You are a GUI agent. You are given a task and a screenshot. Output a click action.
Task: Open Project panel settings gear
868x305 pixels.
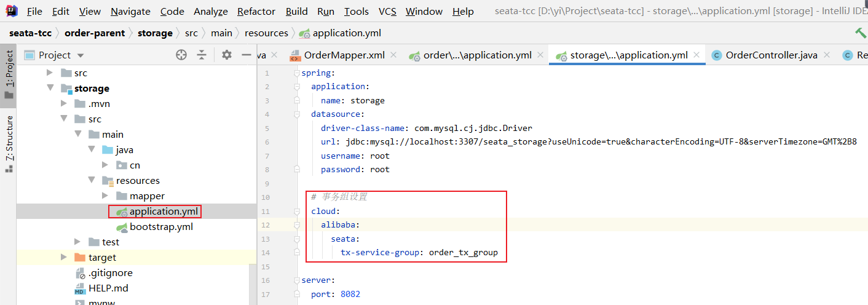coord(227,55)
